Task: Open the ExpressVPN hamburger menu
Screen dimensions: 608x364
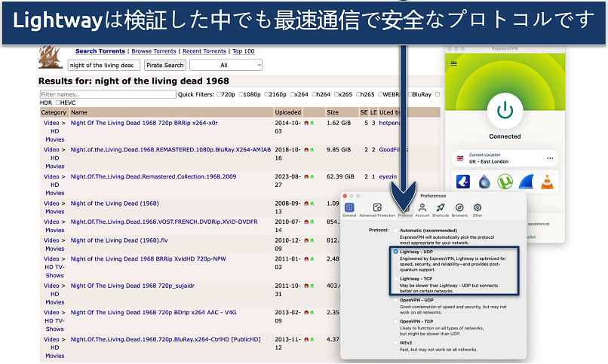Action: tap(453, 64)
